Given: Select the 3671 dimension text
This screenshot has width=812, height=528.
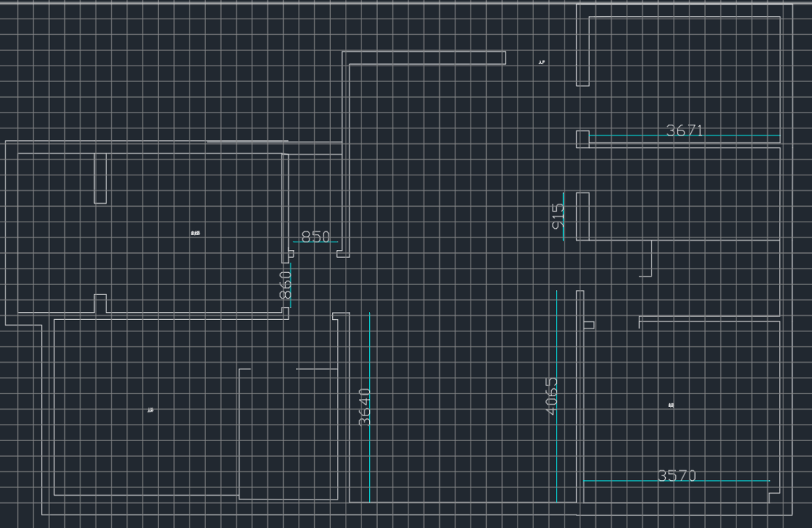Looking at the screenshot, I should click(683, 130).
